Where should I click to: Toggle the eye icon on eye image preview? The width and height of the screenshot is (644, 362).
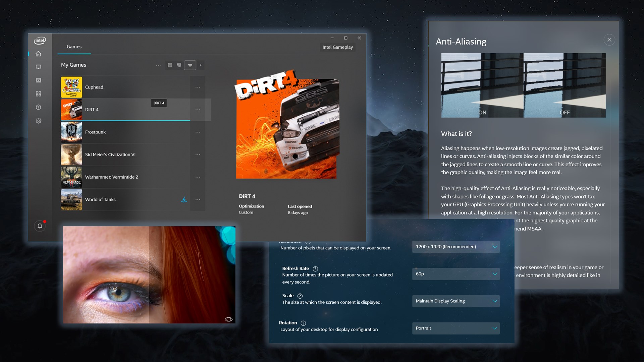click(228, 319)
